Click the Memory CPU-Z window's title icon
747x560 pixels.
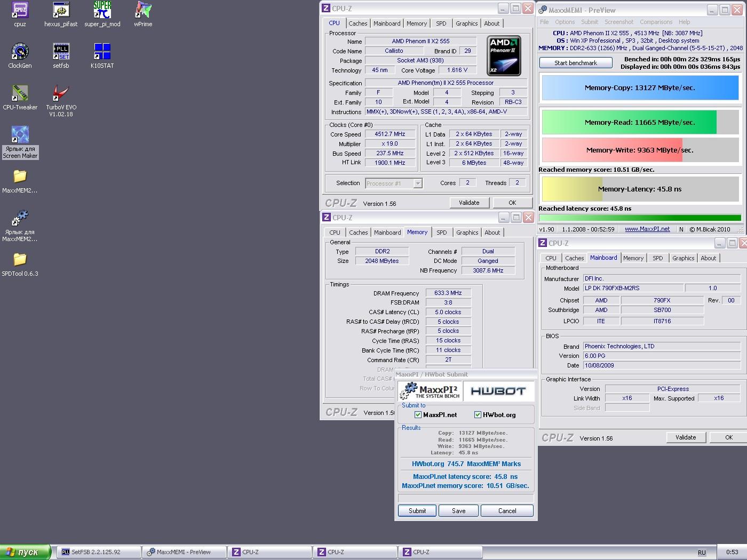point(326,218)
